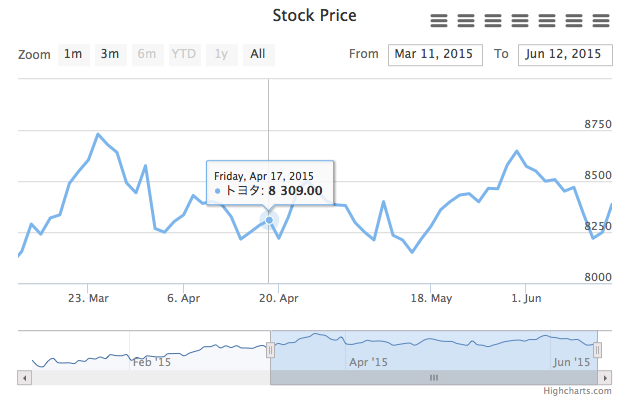Click the navigator's left range handle
The height and width of the screenshot is (404, 627).
coord(270,350)
